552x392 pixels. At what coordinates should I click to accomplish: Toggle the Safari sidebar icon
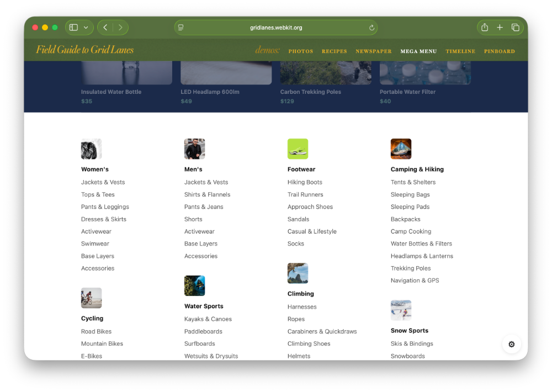(x=73, y=28)
